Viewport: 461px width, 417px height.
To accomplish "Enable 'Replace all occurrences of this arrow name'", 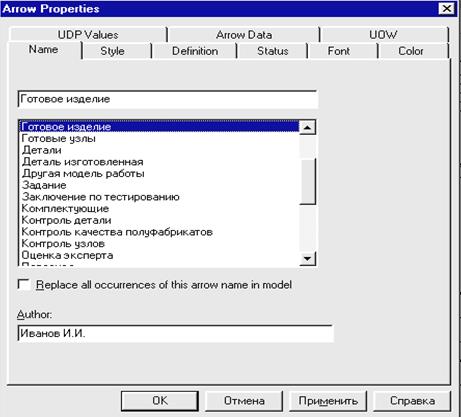I will 24,285.
